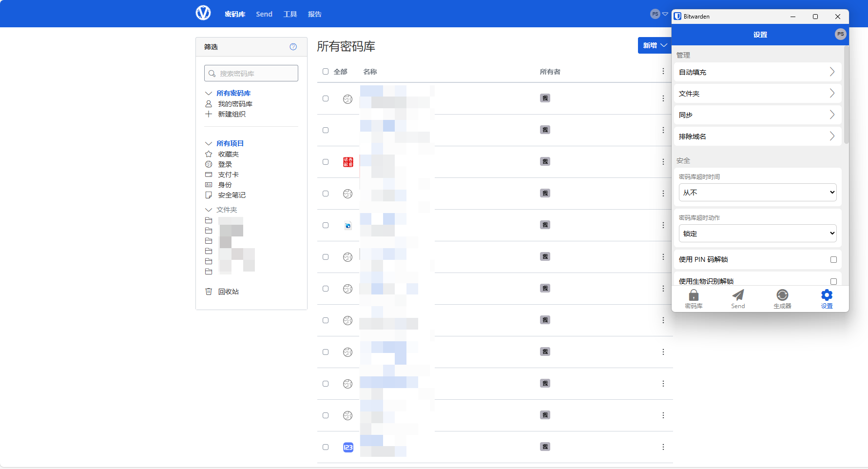
Task: Enable 使用 PIN 码解锁 checkbox
Action: tap(833, 259)
